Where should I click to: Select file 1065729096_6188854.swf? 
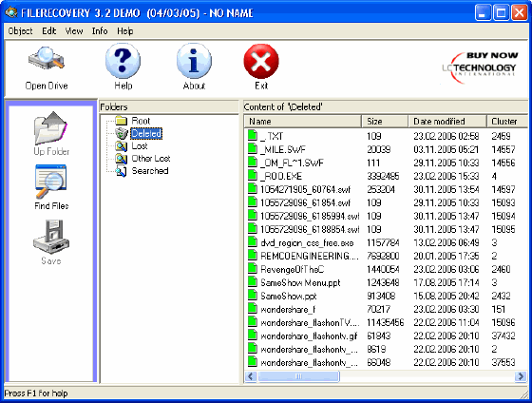tap(310, 229)
